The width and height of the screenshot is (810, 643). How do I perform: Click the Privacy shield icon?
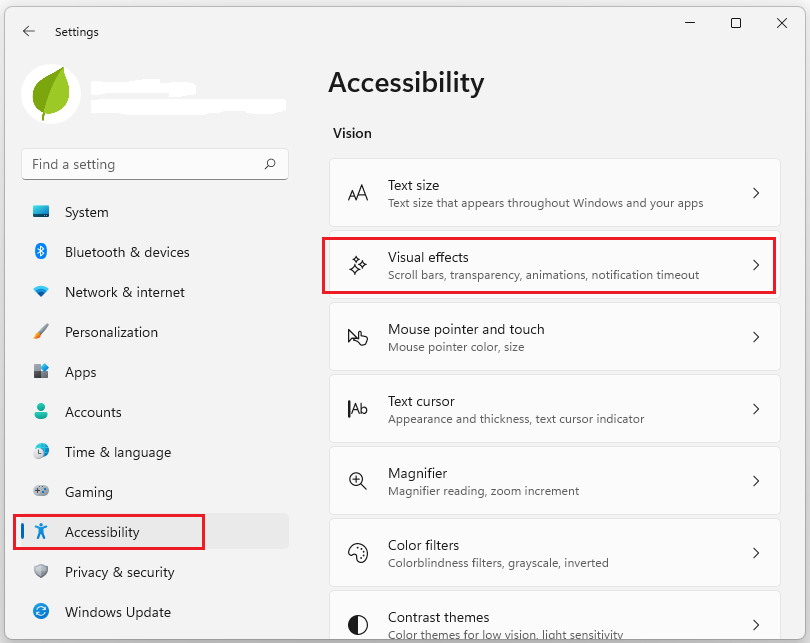point(41,571)
